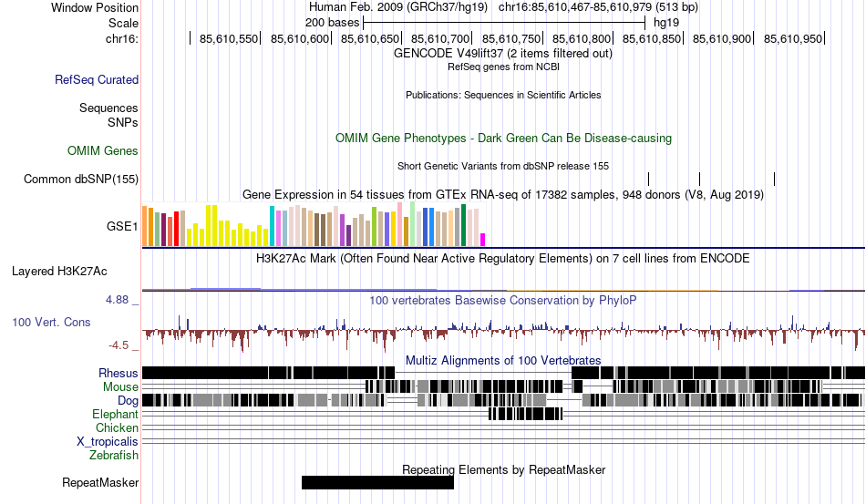Click the Elephant alignment black block
This screenshot has width=866, height=504.
pos(526,414)
